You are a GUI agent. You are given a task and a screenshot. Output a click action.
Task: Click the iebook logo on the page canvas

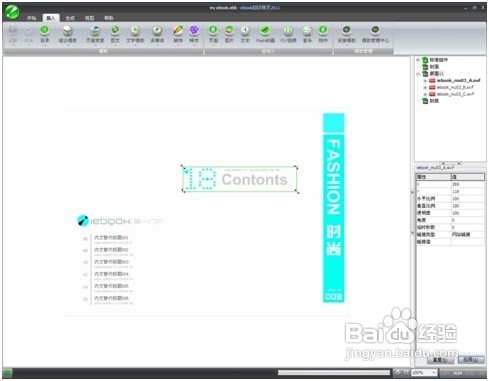[120, 221]
